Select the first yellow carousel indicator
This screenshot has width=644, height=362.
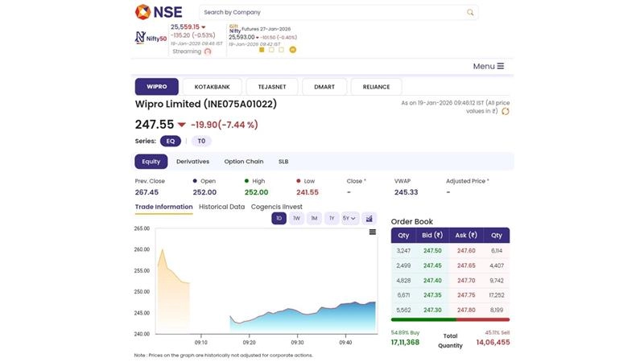pos(262,50)
